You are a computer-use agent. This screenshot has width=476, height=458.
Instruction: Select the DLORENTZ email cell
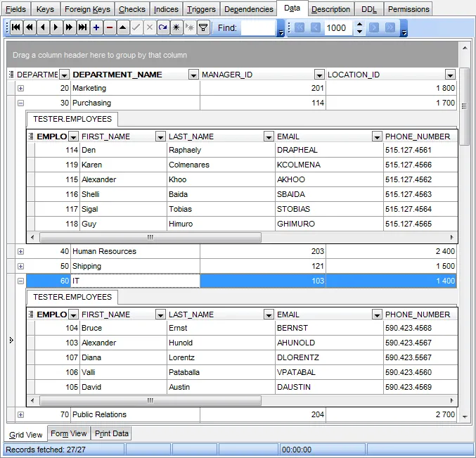pyautogui.click(x=329, y=357)
